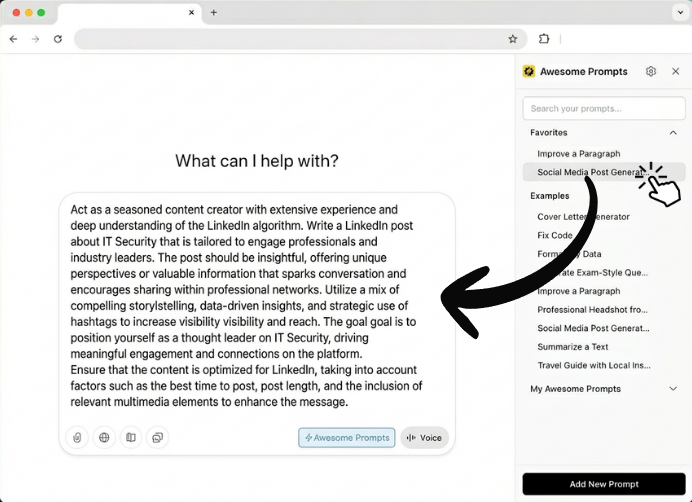Open the browser extensions puzzle icon
The height and width of the screenshot is (502, 692).
pos(544,39)
